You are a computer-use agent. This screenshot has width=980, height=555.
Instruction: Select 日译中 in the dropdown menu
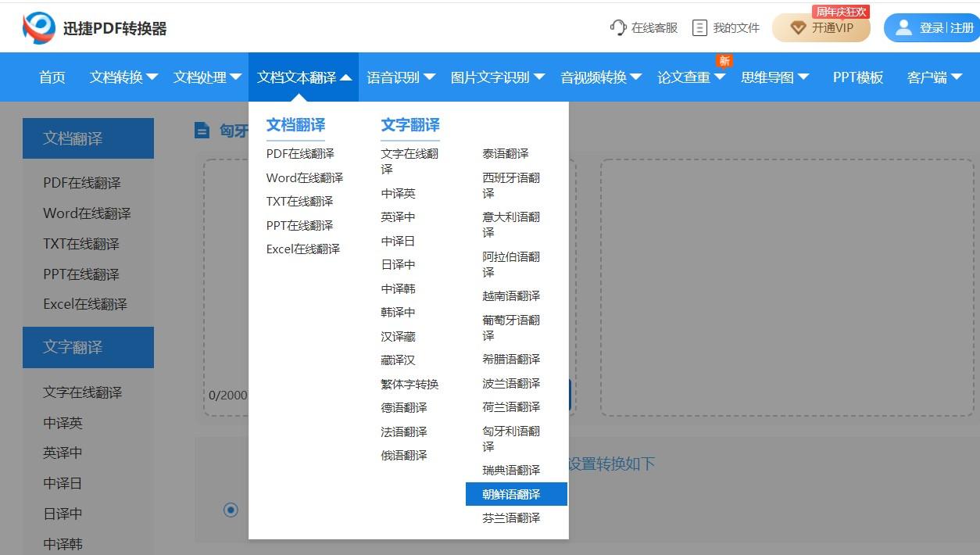[399, 264]
